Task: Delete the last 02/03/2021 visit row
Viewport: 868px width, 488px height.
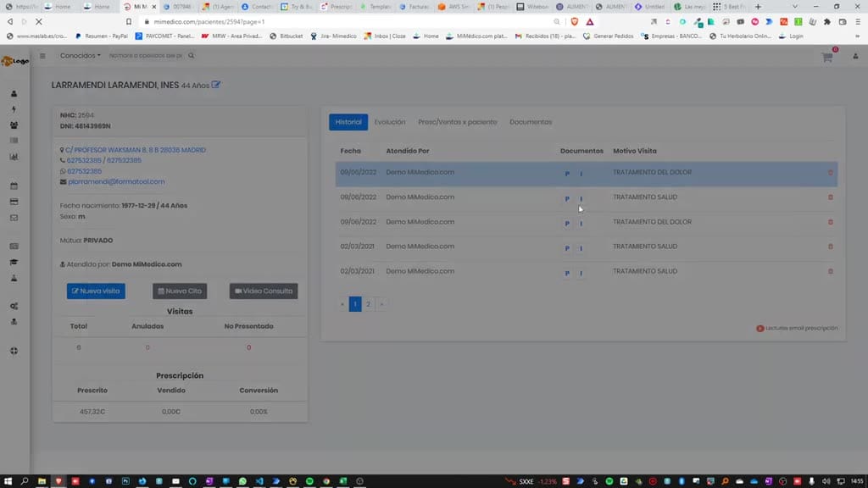Action: [x=831, y=272]
